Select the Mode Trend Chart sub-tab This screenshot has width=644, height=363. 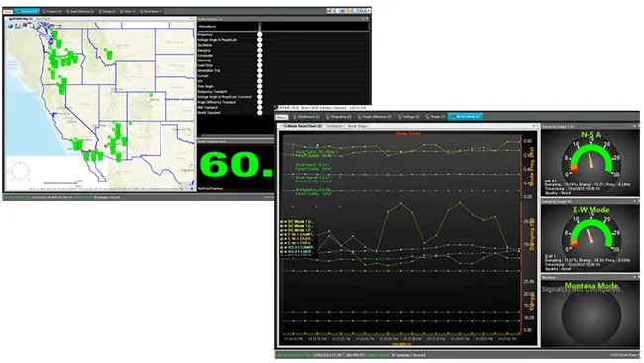point(302,126)
